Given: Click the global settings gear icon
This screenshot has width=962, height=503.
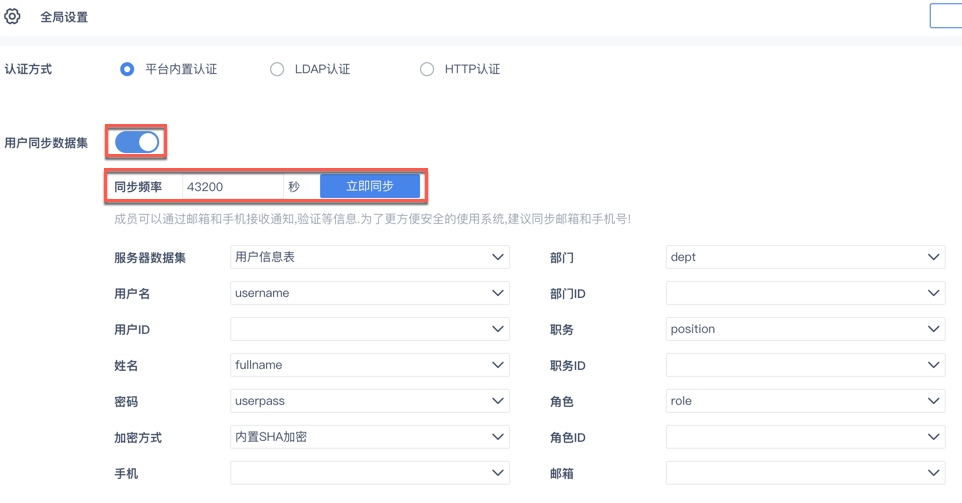Looking at the screenshot, I should click(13, 16).
